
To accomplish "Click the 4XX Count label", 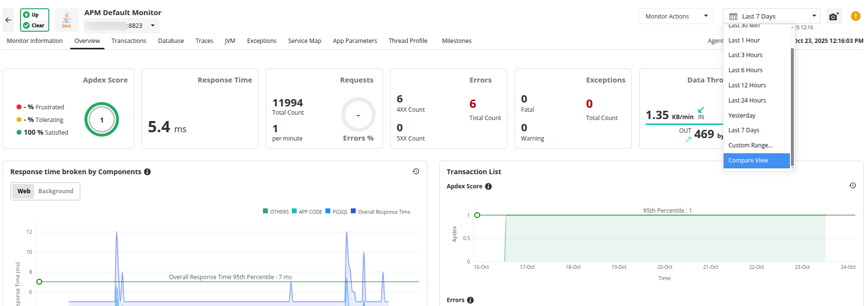I will pos(411,110).
